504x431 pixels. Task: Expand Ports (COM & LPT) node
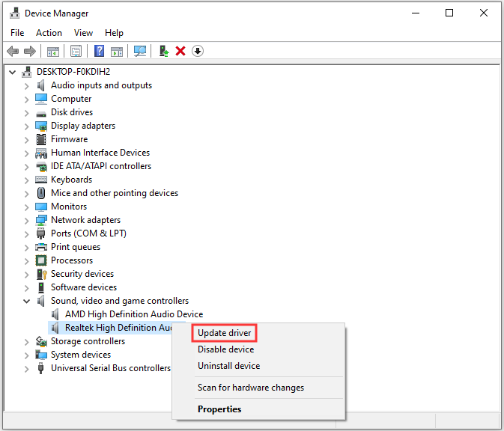[27, 234]
